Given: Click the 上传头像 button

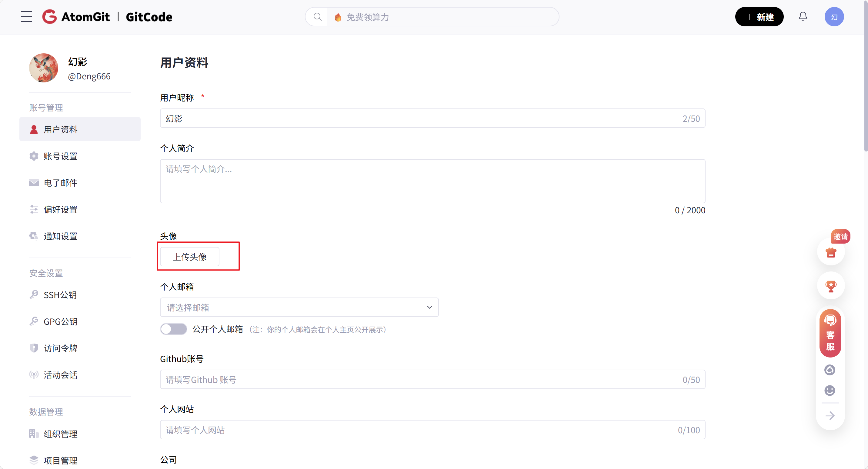Looking at the screenshot, I should [x=190, y=257].
